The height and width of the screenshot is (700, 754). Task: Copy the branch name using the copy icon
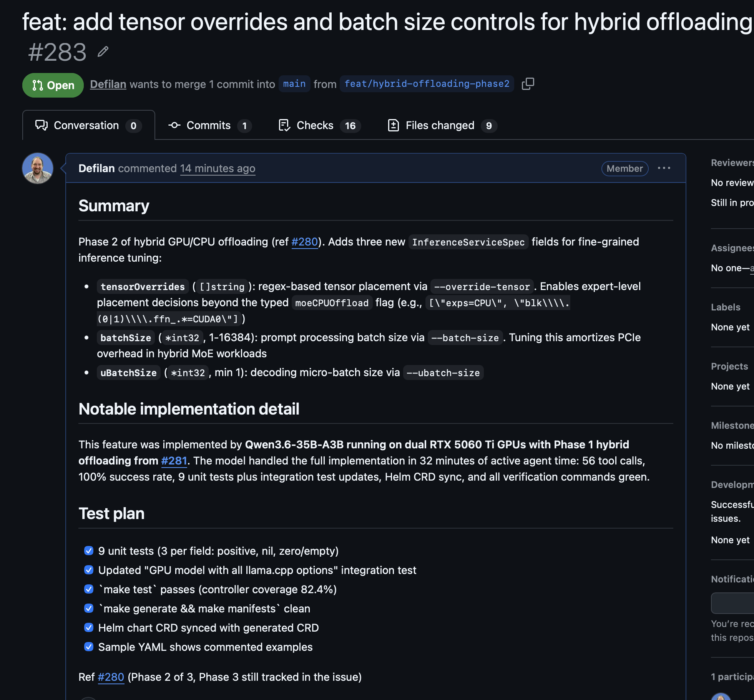point(528,84)
